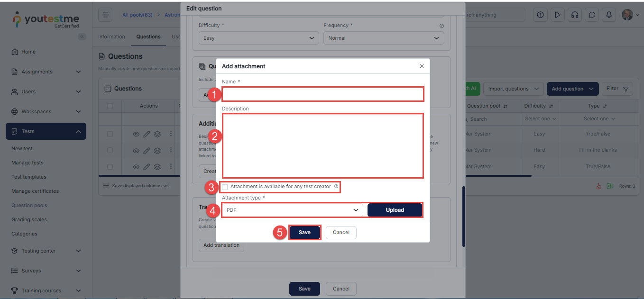The width and height of the screenshot is (644, 299).
Task: Open the Filter button with funnel
Action: click(617, 89)
